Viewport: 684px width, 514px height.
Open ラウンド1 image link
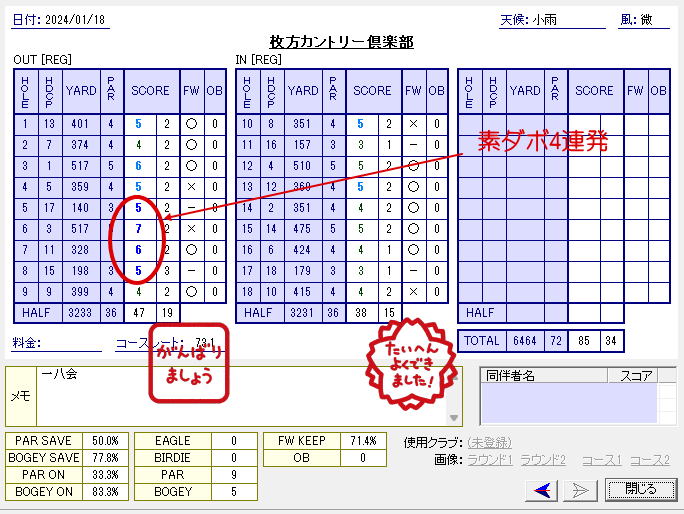[x=490, y=460]
